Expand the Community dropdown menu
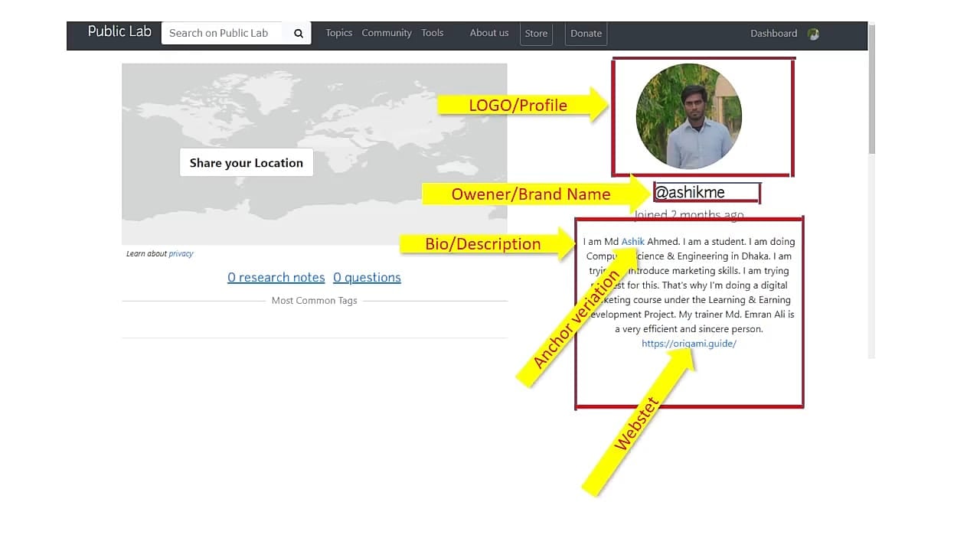Image resolution: width=980 pixels, height=551 pixels. [x=386, y=33]
